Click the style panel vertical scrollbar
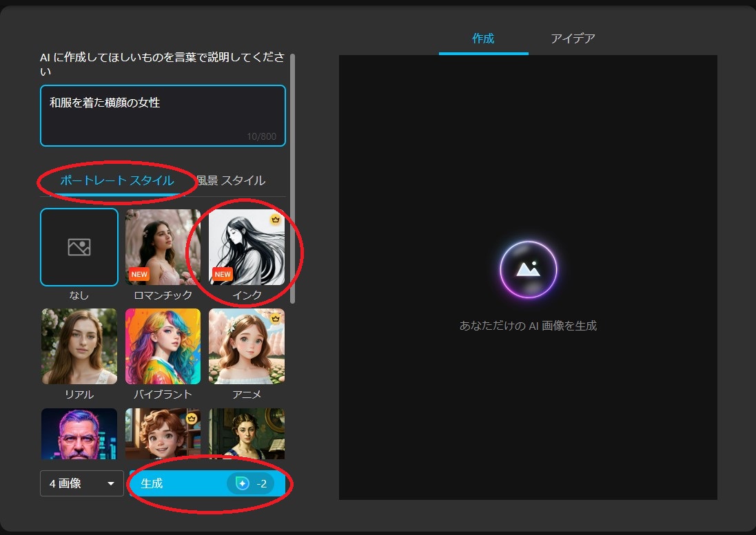The width and height of the screenshot is (756, 535). pos(292,178)
